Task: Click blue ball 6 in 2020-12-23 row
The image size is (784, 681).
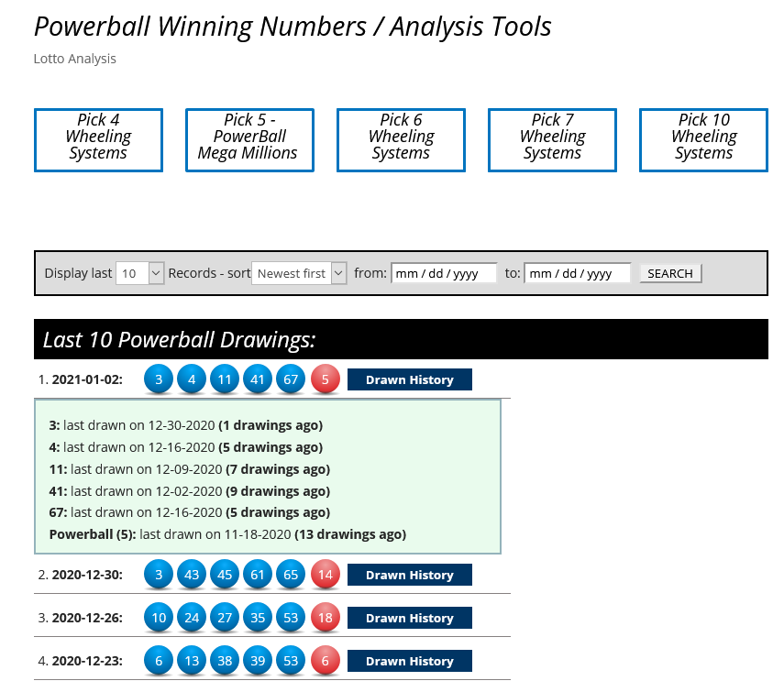Action: click(159, 661)
